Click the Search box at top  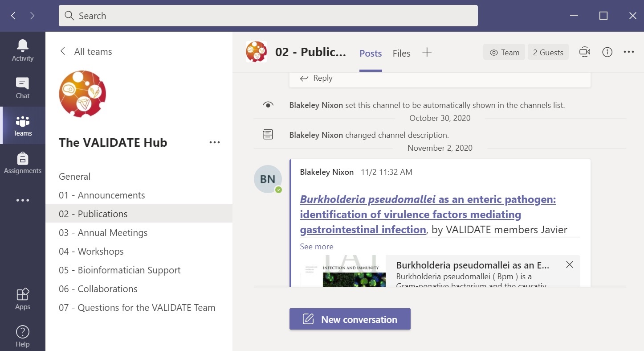268,16
